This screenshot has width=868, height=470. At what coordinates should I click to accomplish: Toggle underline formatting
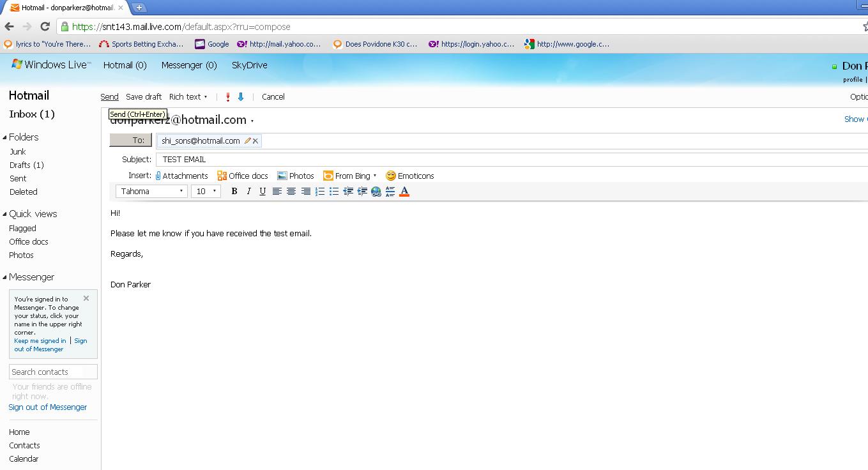263,192
